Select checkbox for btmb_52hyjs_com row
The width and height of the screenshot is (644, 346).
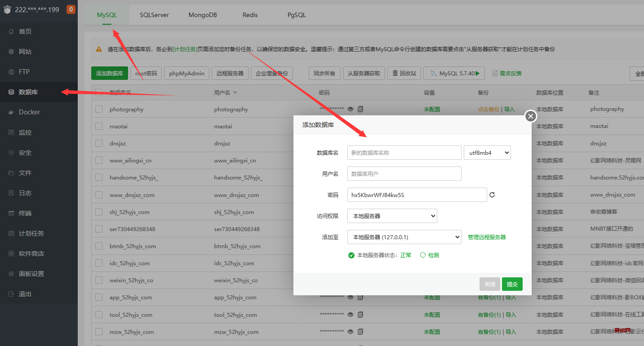coord(99,246)
